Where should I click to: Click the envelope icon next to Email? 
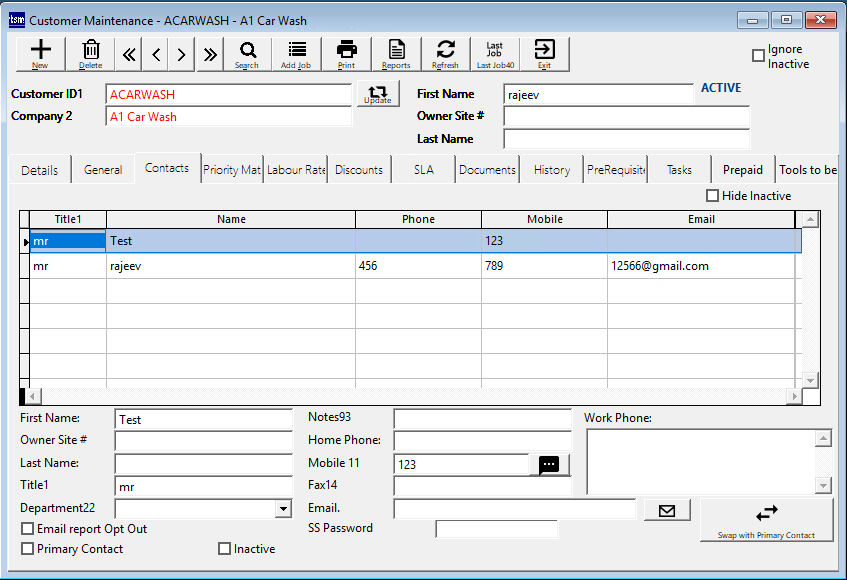pos(667,511)
